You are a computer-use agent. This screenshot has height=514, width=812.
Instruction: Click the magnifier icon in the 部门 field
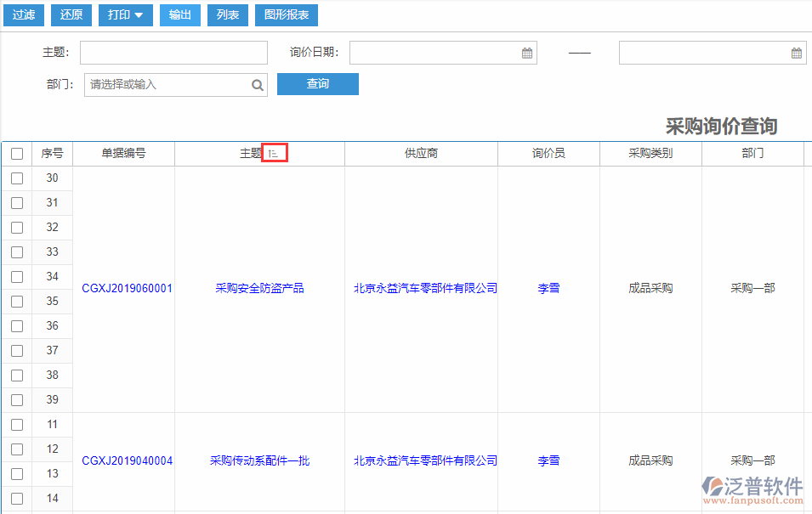tap(258, 84)
